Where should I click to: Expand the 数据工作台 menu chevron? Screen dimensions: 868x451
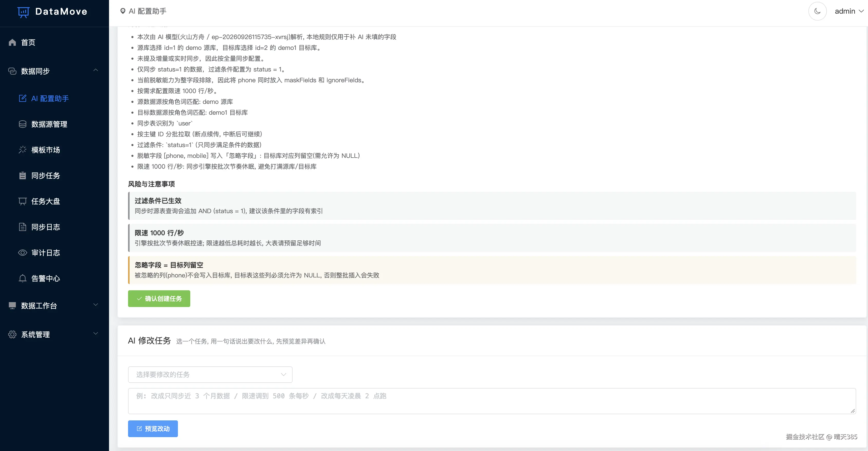coord(96,305)
